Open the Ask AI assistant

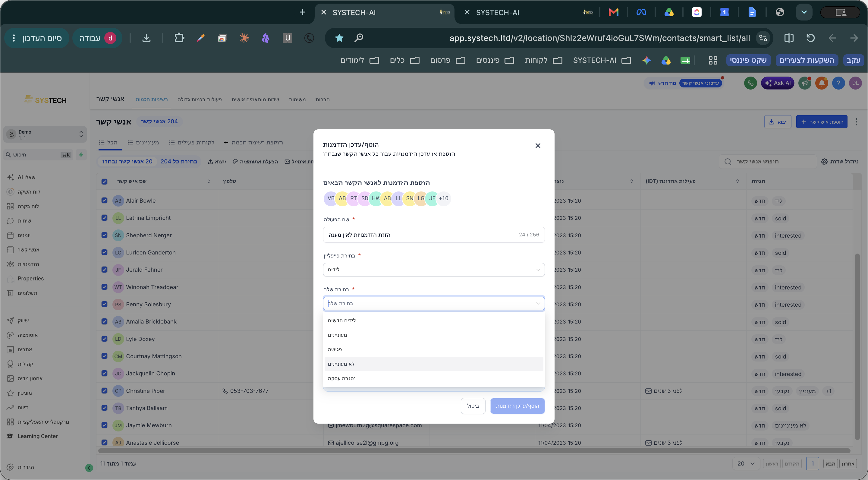click(x=777, y=83)
